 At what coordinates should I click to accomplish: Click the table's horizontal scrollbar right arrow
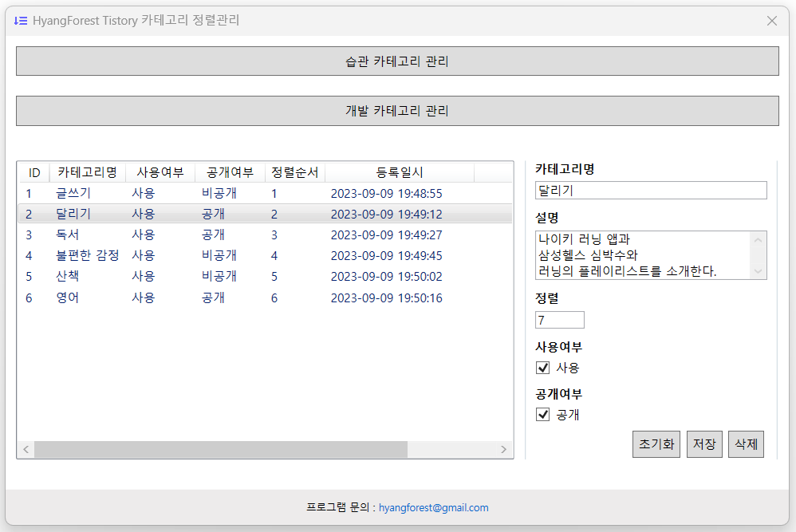503,449
